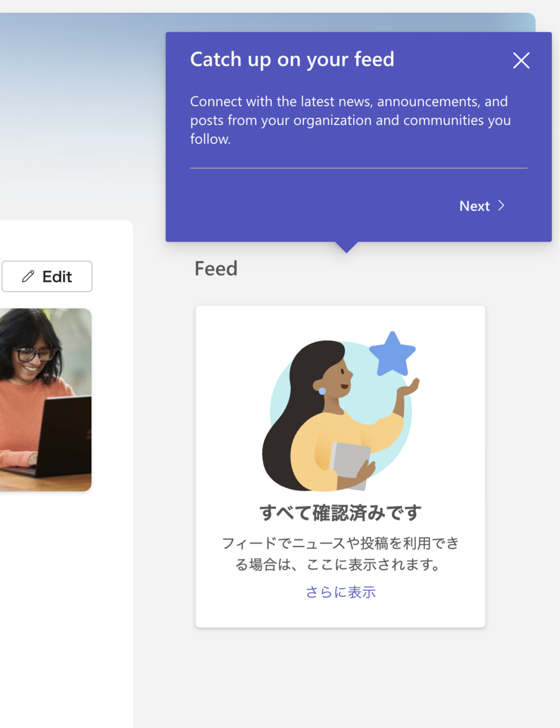Click the "Catch up on your feed" title
The width and height of the screenshot is (560, 728).
pyautogui.click(x=292, y=59)
